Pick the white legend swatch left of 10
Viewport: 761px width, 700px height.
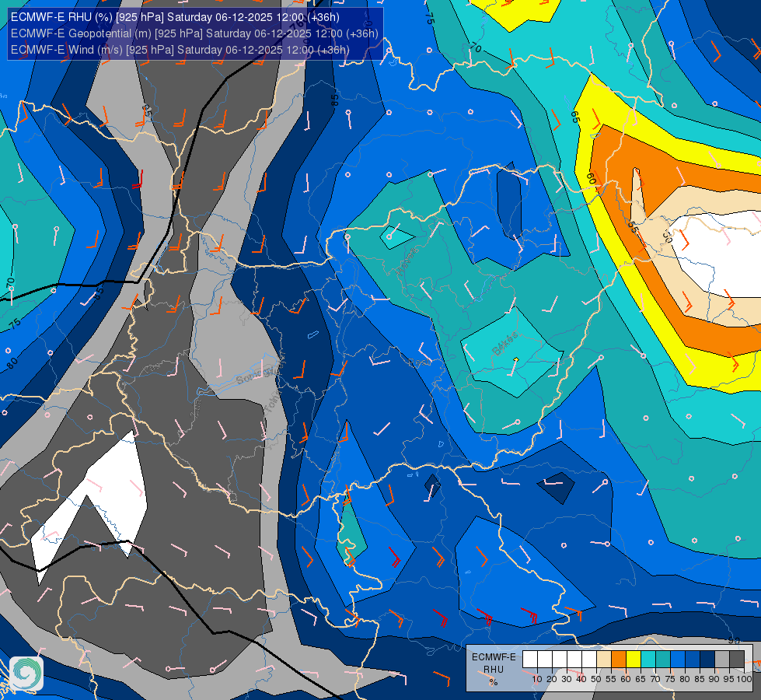[530, 660]
